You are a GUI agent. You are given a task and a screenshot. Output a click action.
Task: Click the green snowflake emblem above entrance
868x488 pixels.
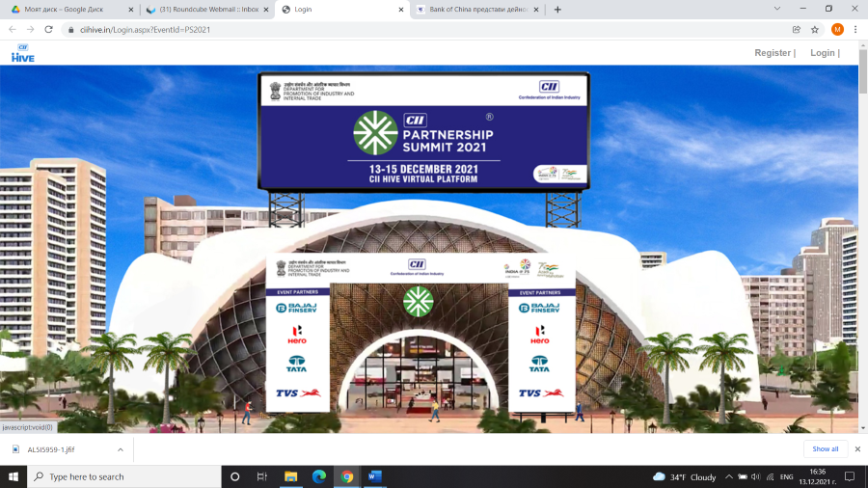point(418,302)
